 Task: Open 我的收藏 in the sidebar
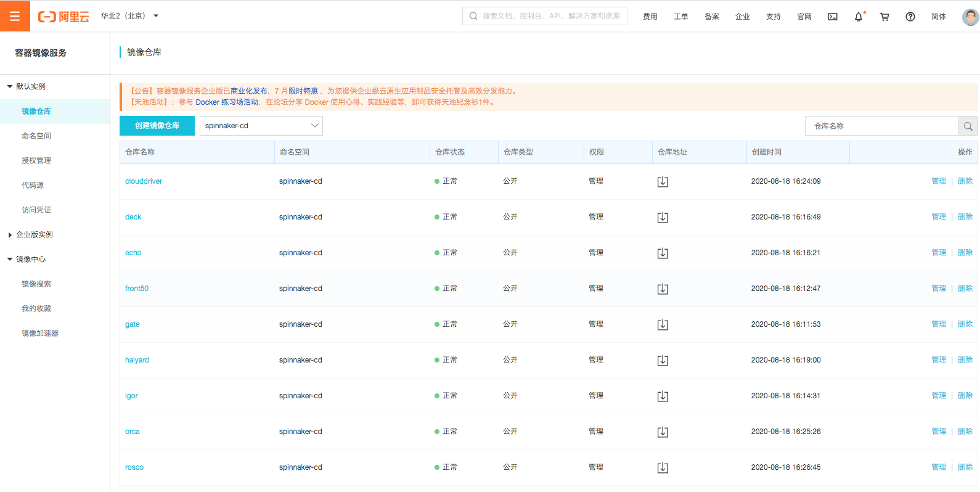(36, 308)
